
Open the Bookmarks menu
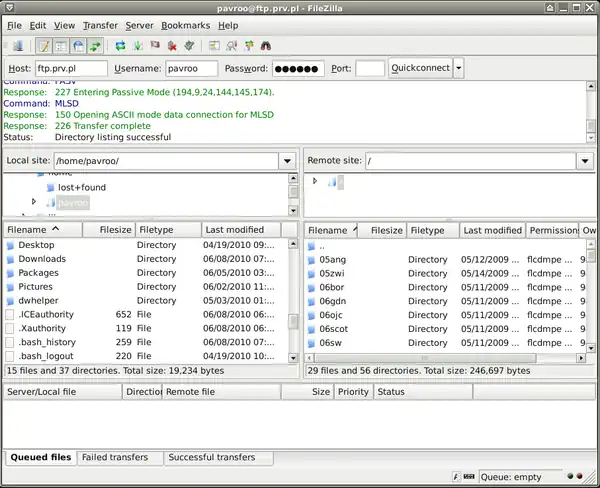(186, 24)
